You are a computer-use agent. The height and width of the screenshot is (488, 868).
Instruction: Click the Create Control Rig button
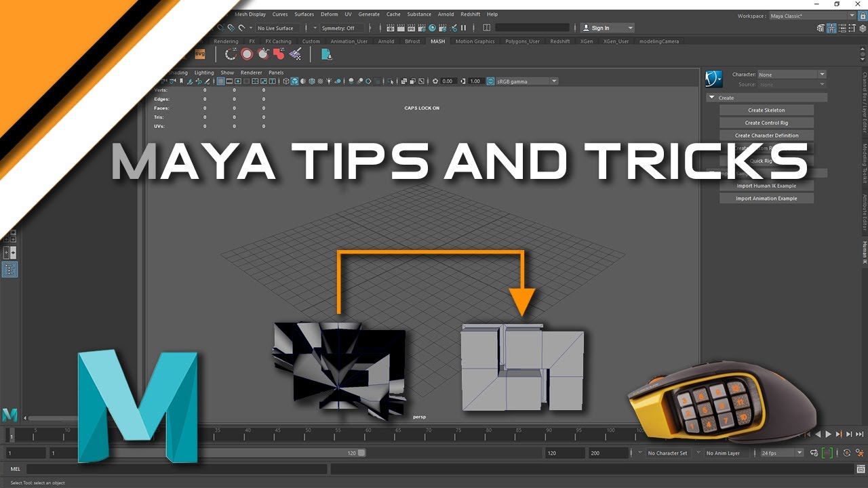click(766, 123)
